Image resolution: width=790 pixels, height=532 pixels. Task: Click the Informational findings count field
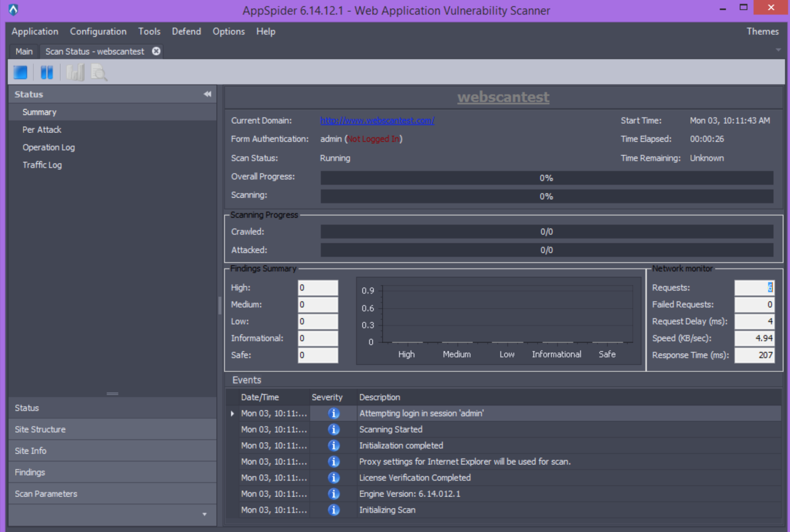(318, 338)
